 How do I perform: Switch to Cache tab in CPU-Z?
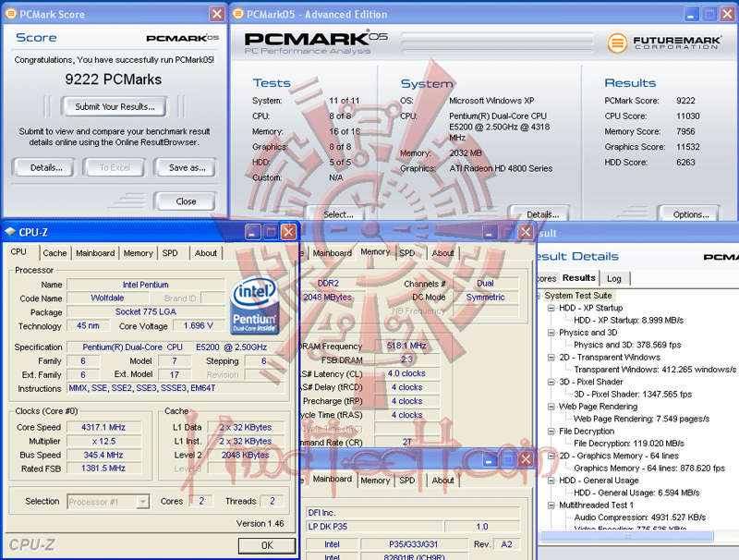55,253
